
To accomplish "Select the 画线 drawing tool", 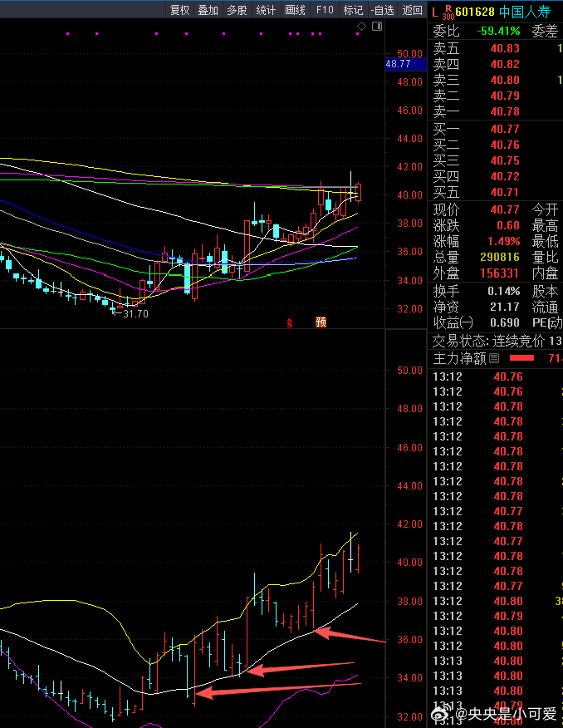I will 295,10.
